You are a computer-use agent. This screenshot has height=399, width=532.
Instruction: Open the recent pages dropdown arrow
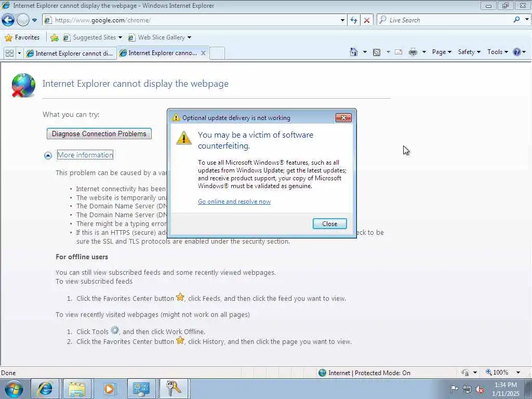point(35,20)
